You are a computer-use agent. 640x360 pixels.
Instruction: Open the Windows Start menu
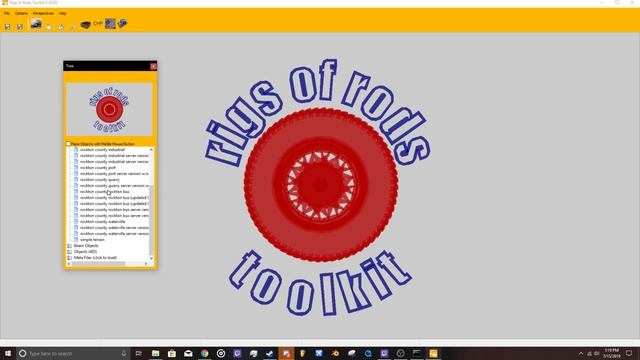[8, 353]
